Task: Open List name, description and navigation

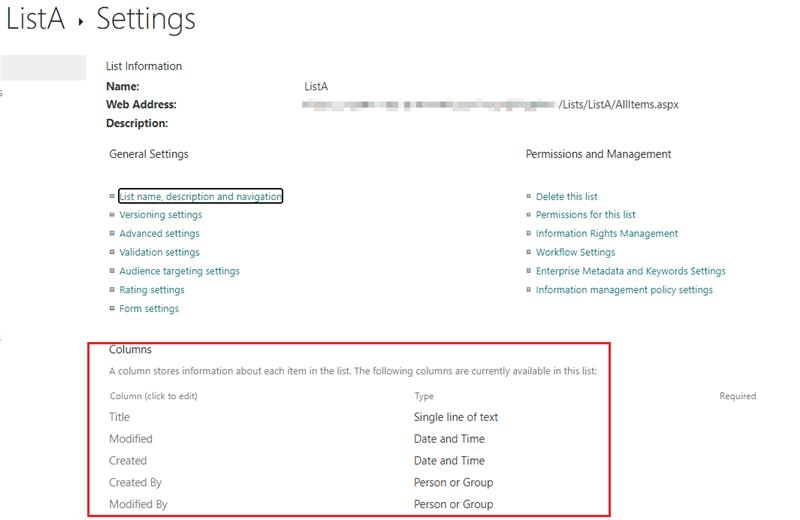Action: click(x=201, y=196)
